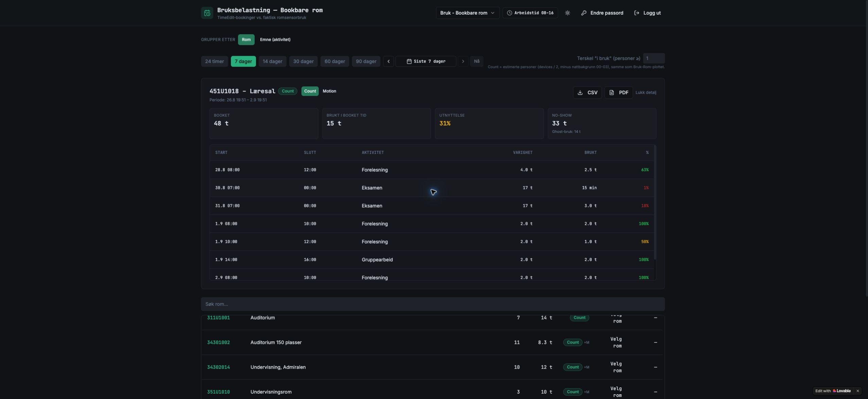Click 30.8 07:00 Eksamen row

tap(432, 188)
